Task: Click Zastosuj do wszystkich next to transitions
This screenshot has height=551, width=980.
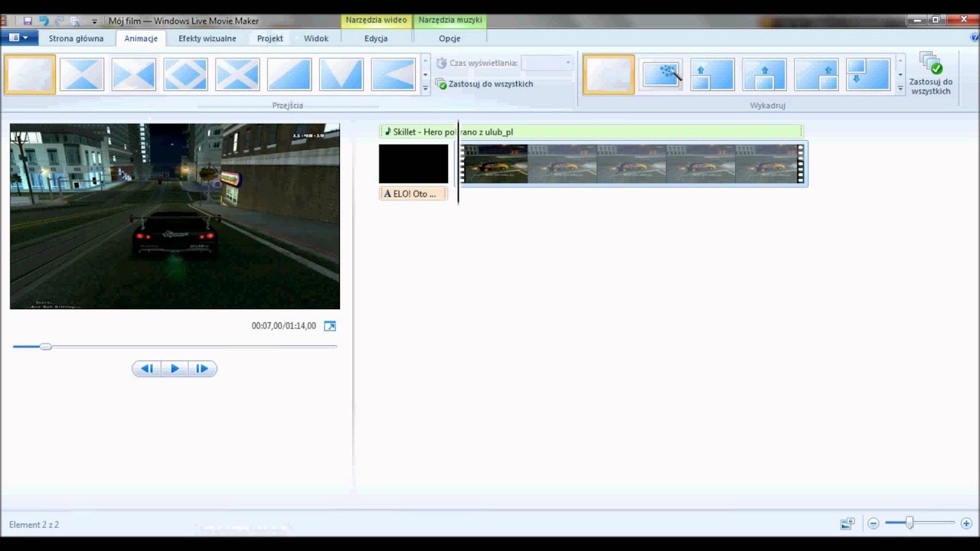Action: pyautogui.click(x=485, y=84)
